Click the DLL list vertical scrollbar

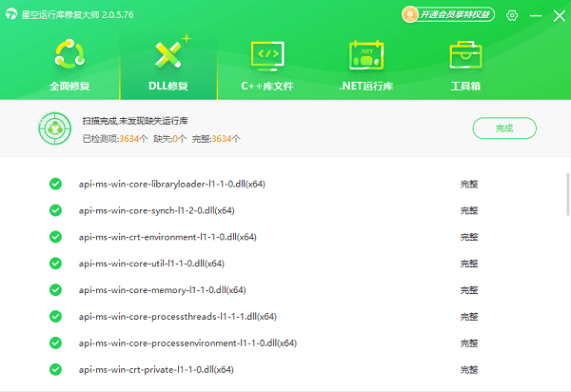(568, 194)
